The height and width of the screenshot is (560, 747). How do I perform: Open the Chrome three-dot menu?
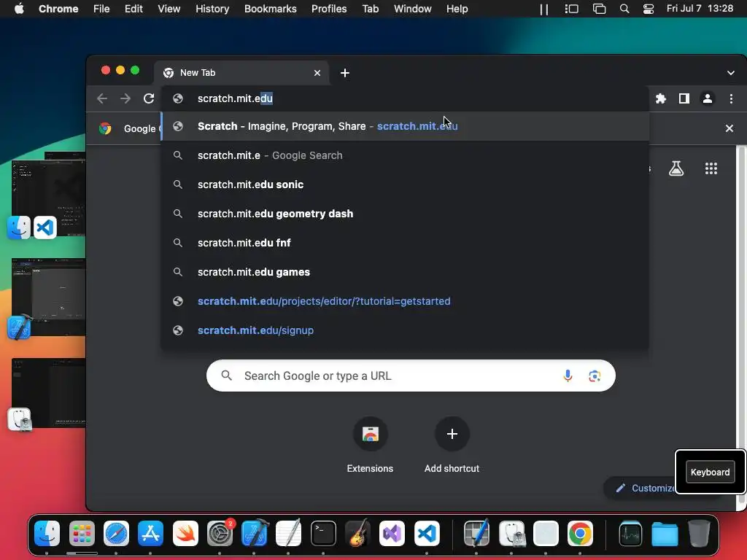(731, 98)
